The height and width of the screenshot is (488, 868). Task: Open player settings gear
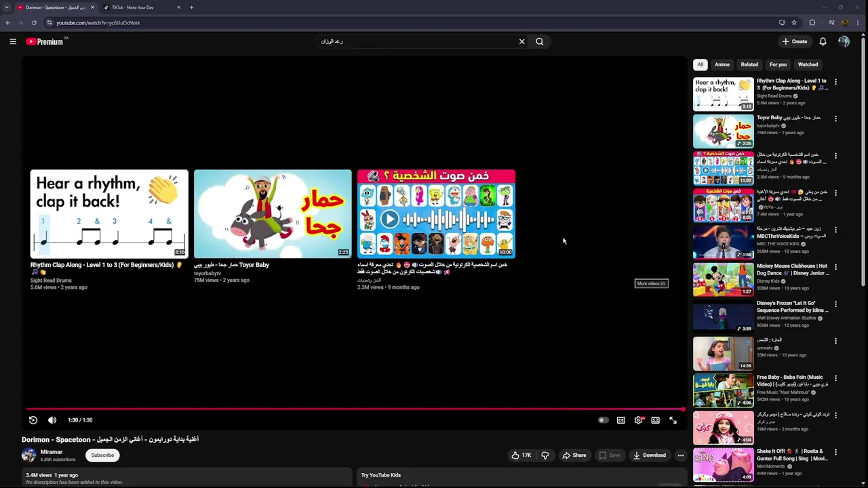[639, 420]
